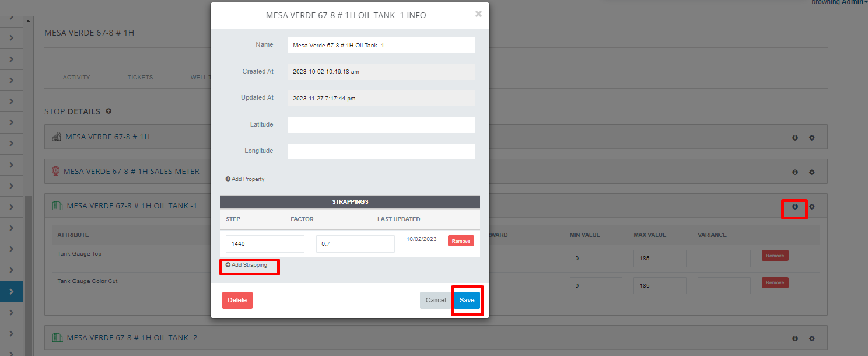The width and height of the screenshot is (868, 356).
Task: Add a stop detail with the plus icon
Action: (x=108, y=111)
